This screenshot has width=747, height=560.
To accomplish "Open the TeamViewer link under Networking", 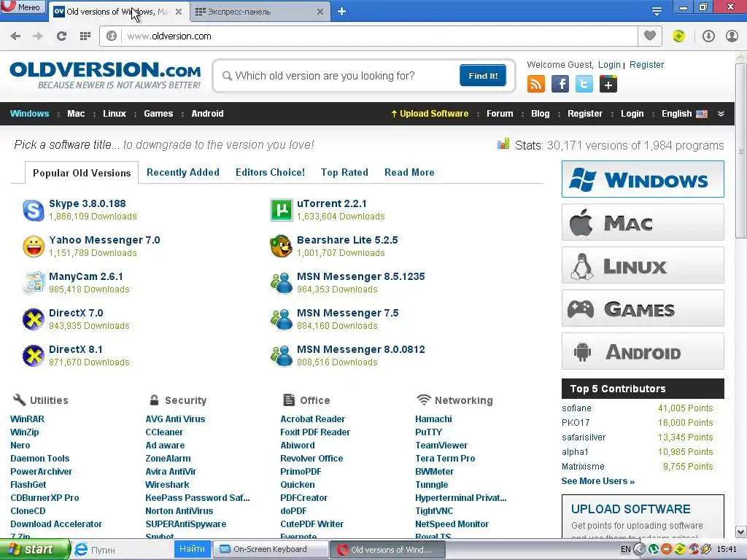I will click(x=441, y=446).
